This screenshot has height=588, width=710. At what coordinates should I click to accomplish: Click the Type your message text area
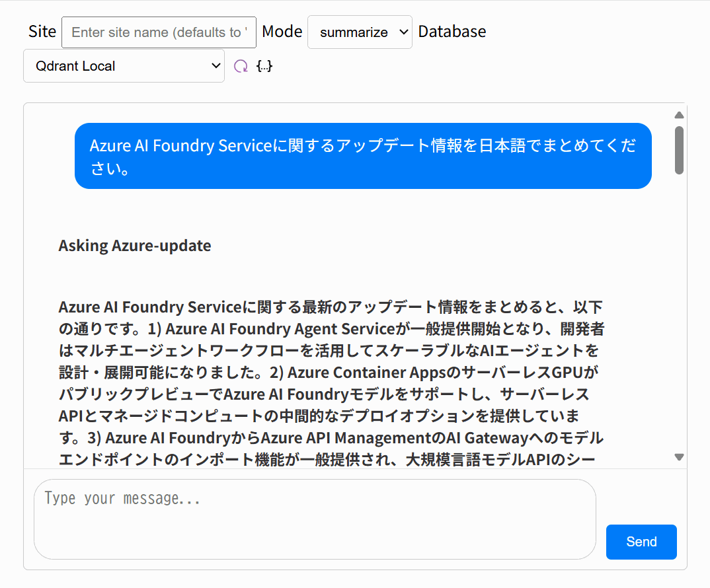(315, 519)
